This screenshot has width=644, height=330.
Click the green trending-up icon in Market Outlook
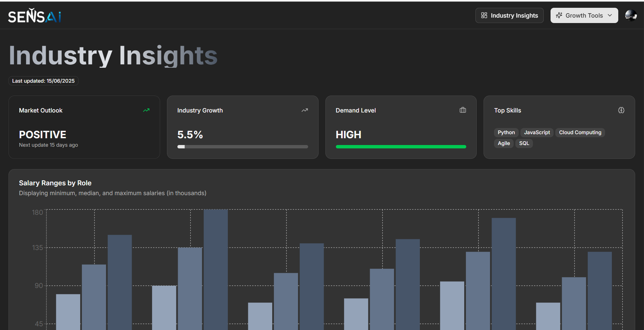pos(146,110)
